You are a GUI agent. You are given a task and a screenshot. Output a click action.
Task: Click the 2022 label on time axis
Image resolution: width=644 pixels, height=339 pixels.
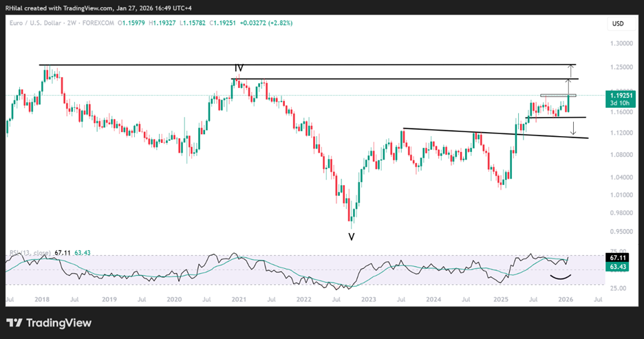(304, 300)
